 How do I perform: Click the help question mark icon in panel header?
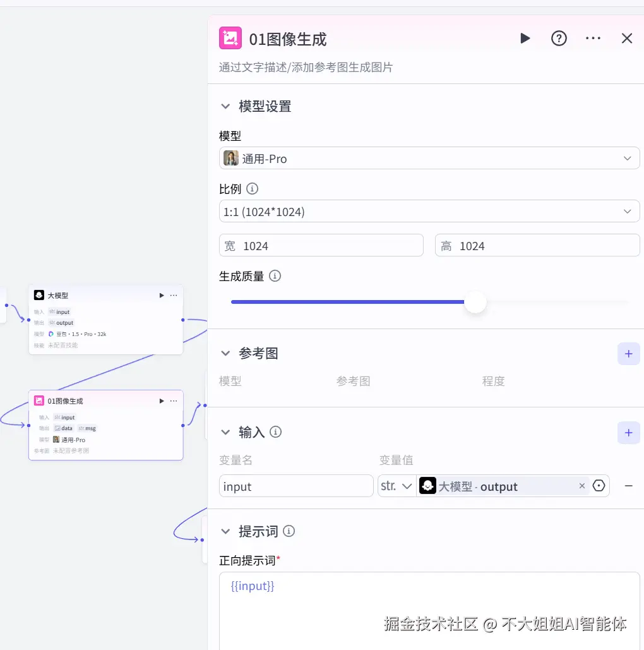pos(559,38)
